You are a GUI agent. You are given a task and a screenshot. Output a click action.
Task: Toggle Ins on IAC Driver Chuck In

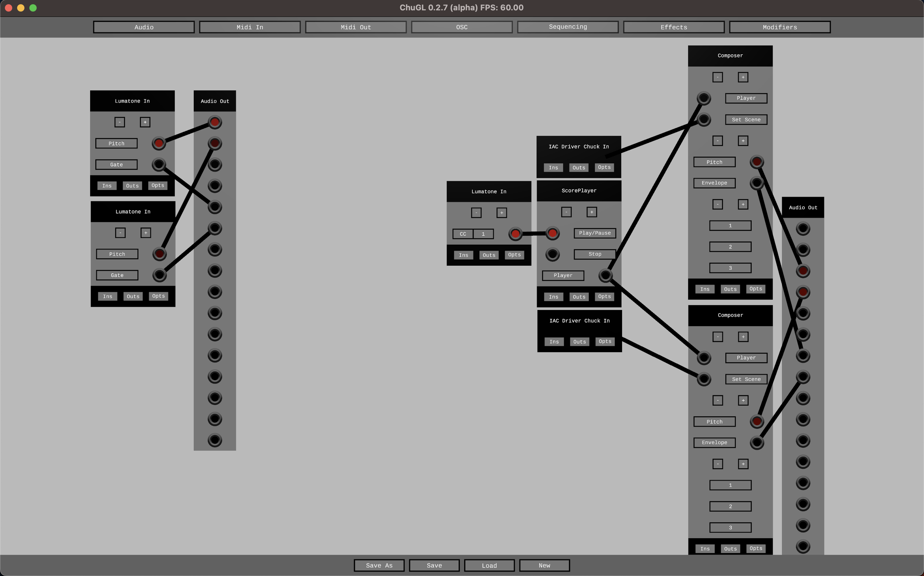(553, 167)
